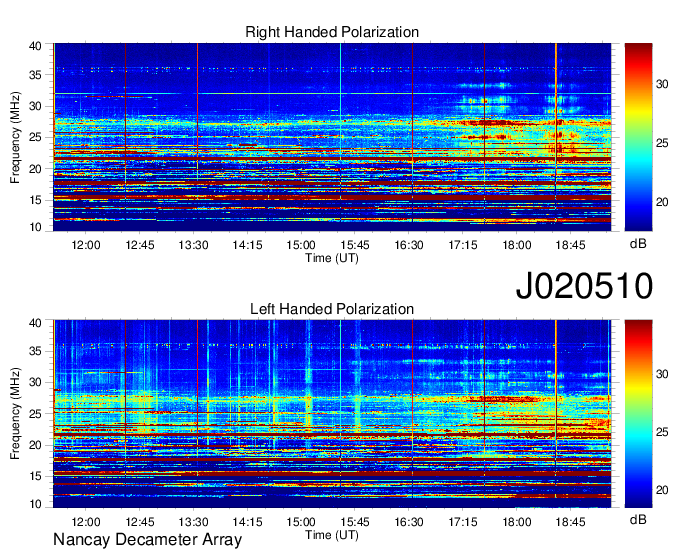The height and width of the screenshot is (552, 680).
Task: Click the upper plot colorbar
Action: (x=638, y=137)
